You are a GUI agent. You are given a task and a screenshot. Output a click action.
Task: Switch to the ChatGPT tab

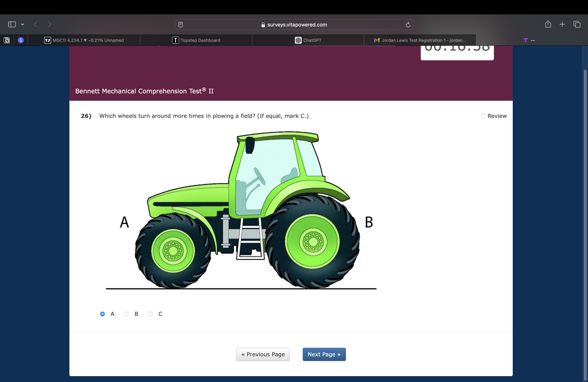308,40
